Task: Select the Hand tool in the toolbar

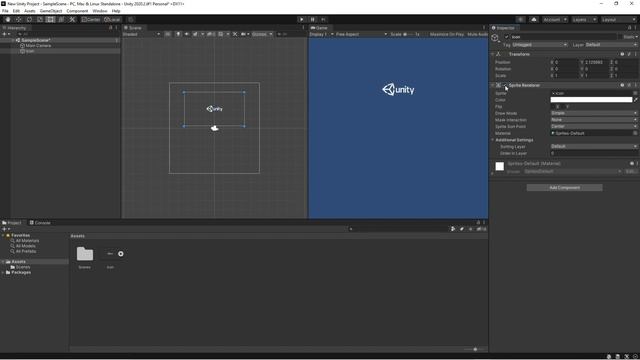Action: (x=7, y=20)
